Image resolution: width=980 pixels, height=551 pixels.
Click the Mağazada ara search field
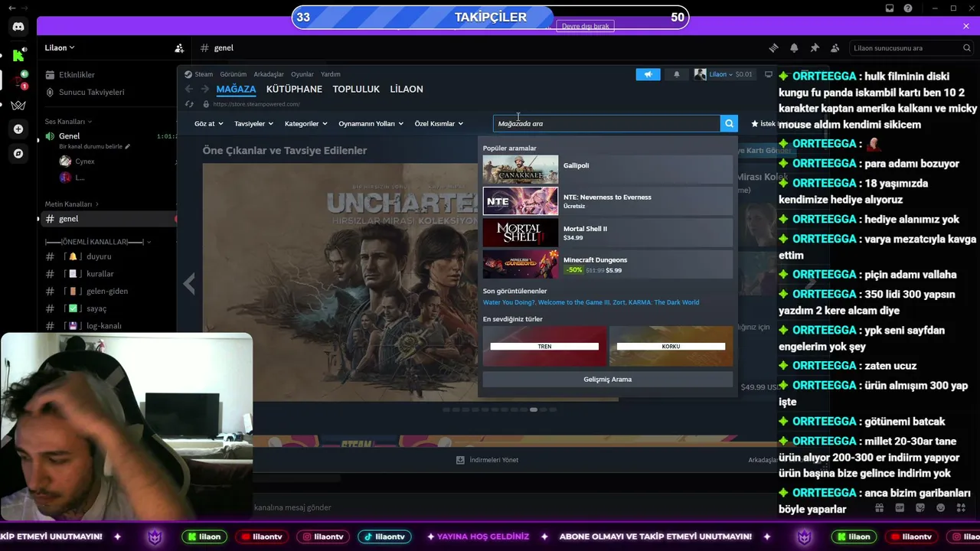[606, 123]
